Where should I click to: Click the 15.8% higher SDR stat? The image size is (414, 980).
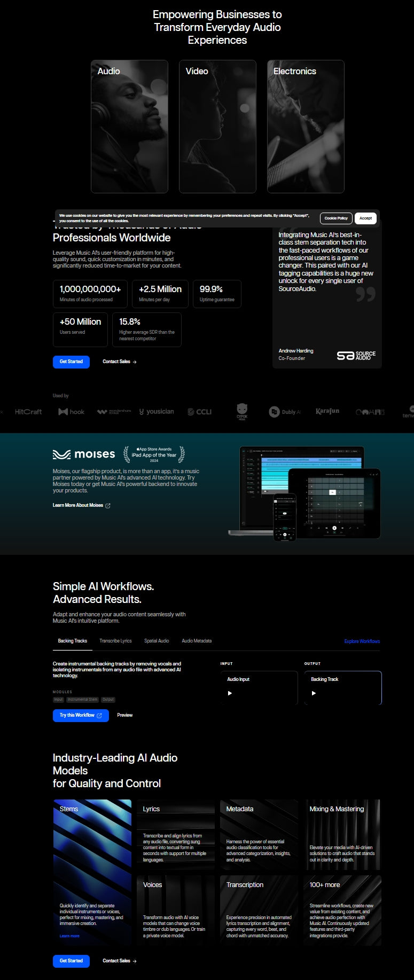(x=147, y=330)
